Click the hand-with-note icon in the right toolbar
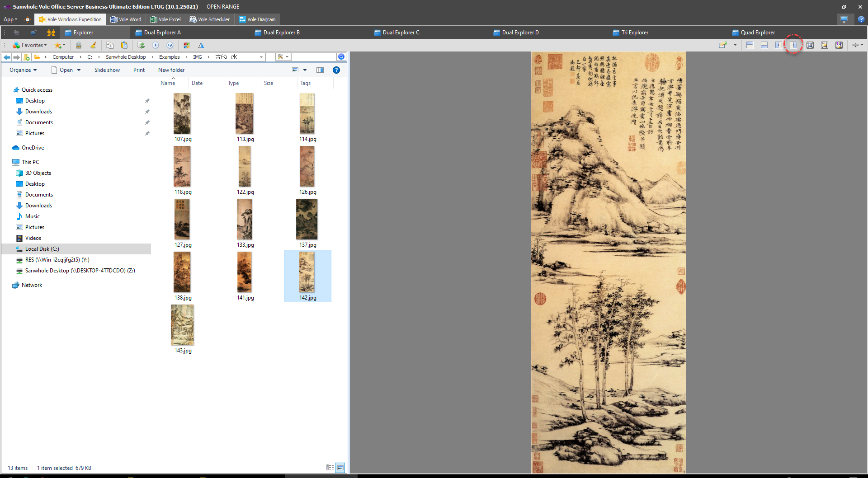The image size is (868, 478). click(x=723, y=45)
